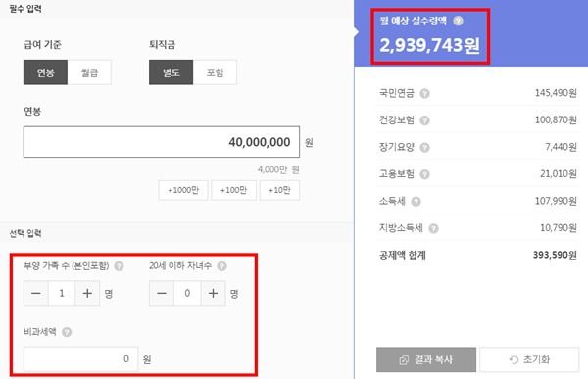The width and height of the screenshot is (588, 379).
Task: Click the 결과 복사 button
Action: point(426,359)
